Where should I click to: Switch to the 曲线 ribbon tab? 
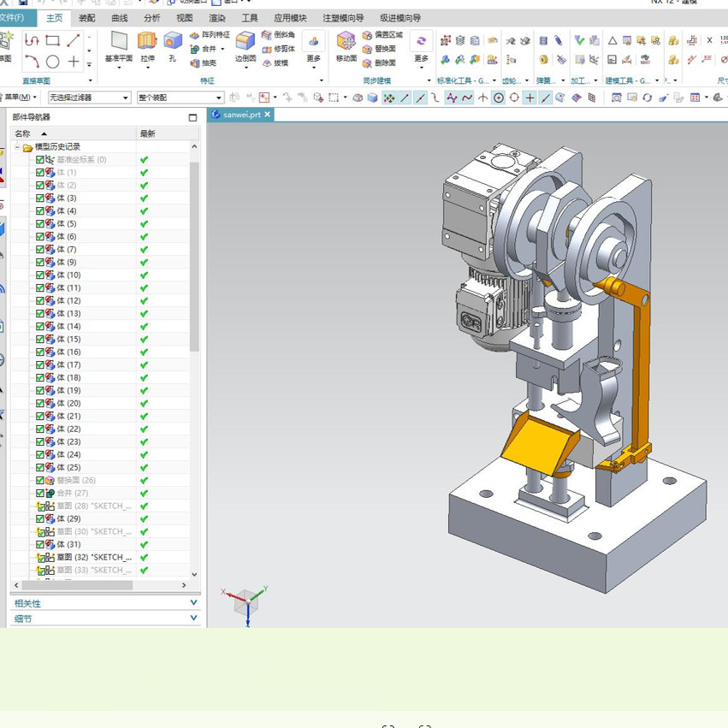[119, 18]
